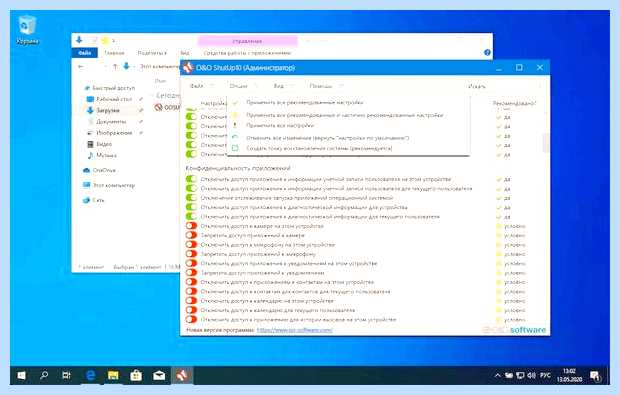The width and height of the screenshot is (620, 395).
Task: Click Explorer back arrow
Action: 81,67
